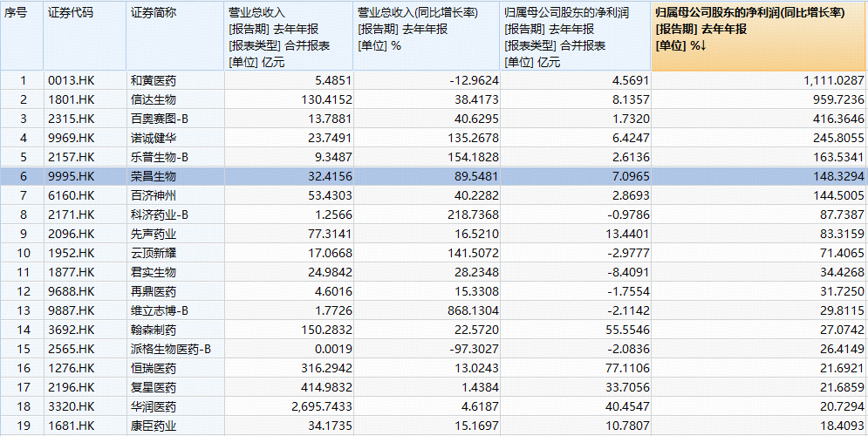Click 科济药业-B security name

(159, 214)
